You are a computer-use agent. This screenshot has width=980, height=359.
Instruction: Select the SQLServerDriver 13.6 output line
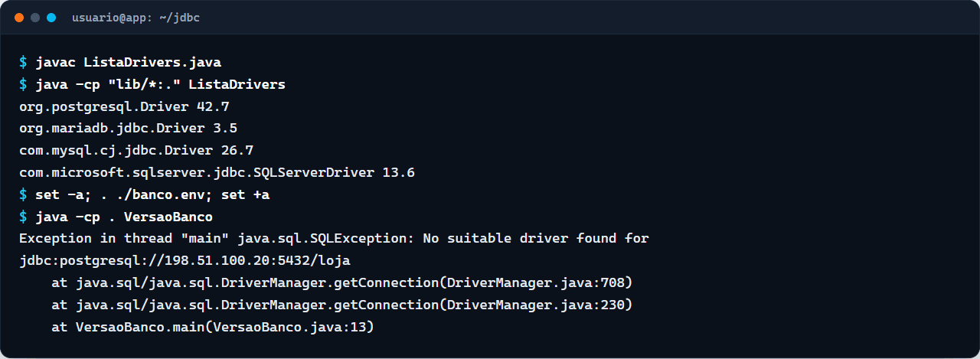(x=217, y=173)
